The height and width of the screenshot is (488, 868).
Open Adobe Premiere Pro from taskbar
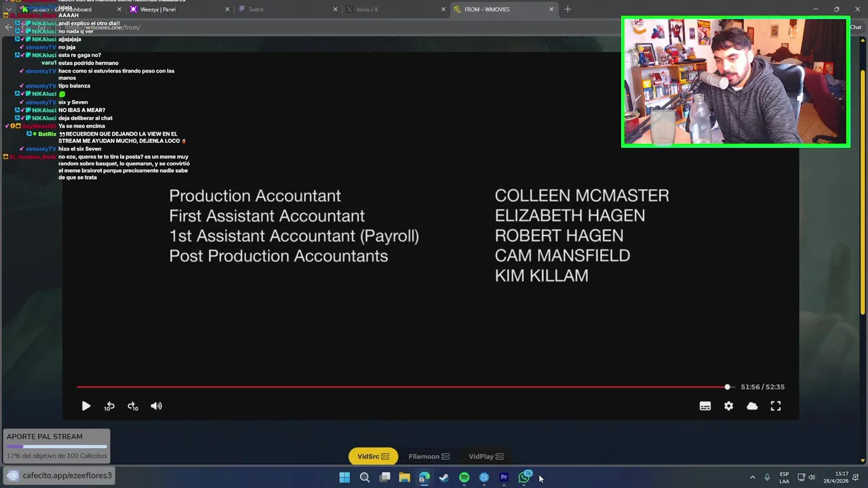pos(504,477)
